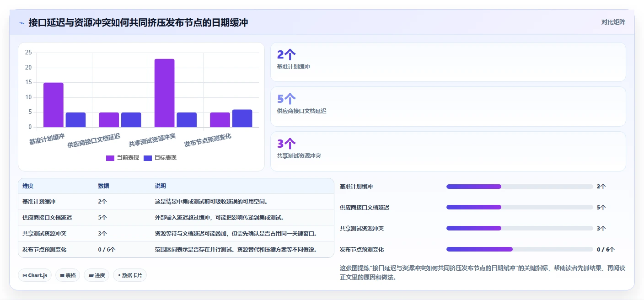The height and width of the screenshot is (300, 644).
Task: Click the 发布节点预测变化 progress bar
Action: click(x=520, y=249)
